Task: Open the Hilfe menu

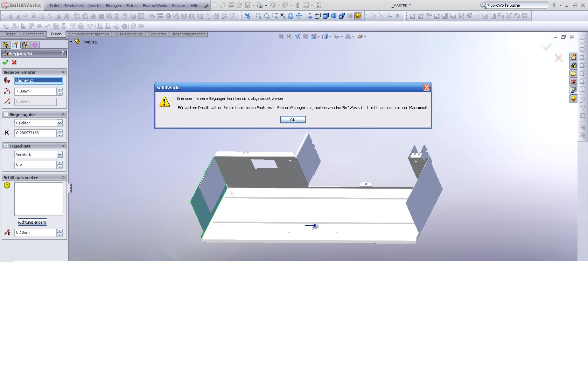Action: click(194, 6)
